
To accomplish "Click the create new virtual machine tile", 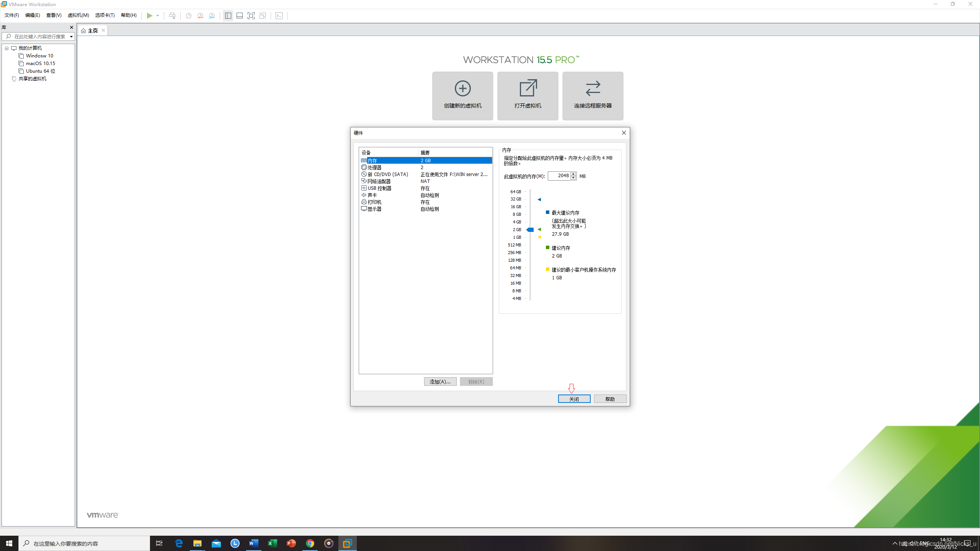I will pos(462,96).
